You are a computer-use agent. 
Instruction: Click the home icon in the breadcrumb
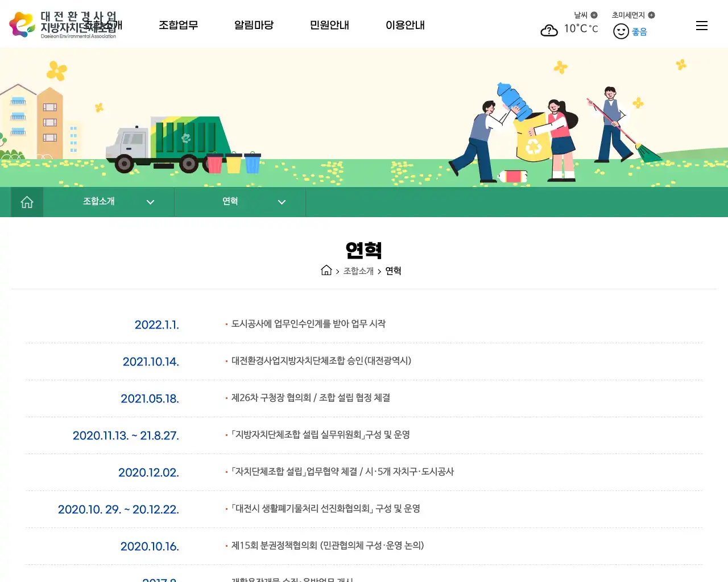pyautogui.click(x=326, y=269)
